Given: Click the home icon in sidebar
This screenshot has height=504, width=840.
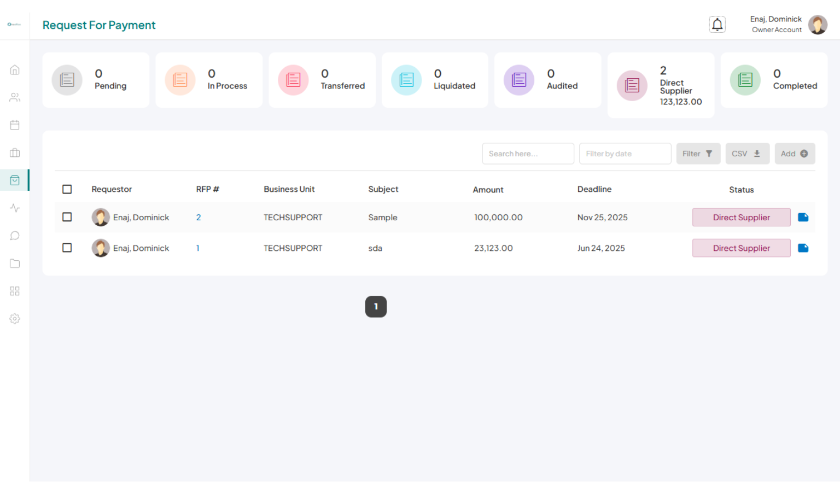Looking at the screenshot, I should point(15,70).
